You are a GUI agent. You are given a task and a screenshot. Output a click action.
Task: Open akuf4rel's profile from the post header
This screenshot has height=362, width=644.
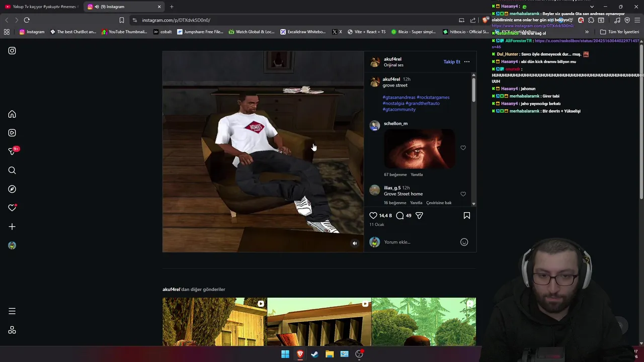click(x=392, y=59)
